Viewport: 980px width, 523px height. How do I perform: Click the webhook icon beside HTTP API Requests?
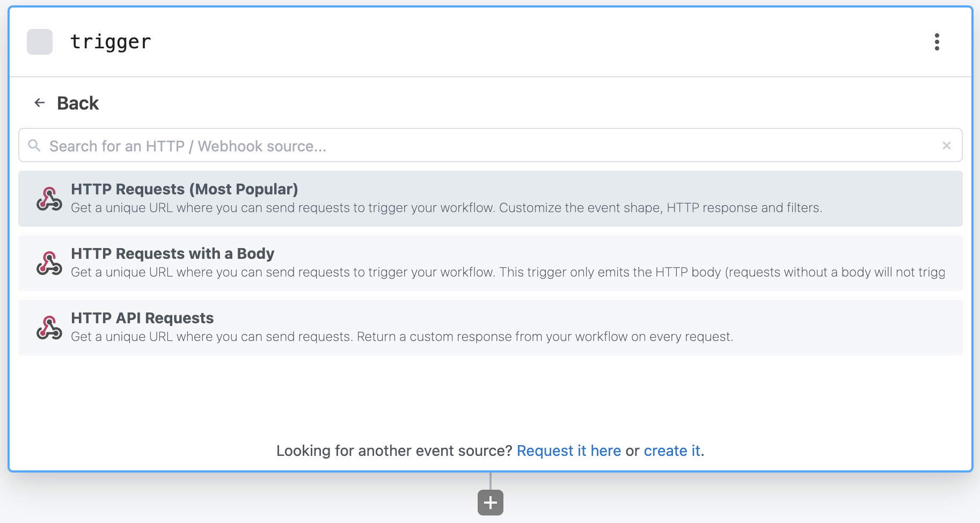click(49, 328)
